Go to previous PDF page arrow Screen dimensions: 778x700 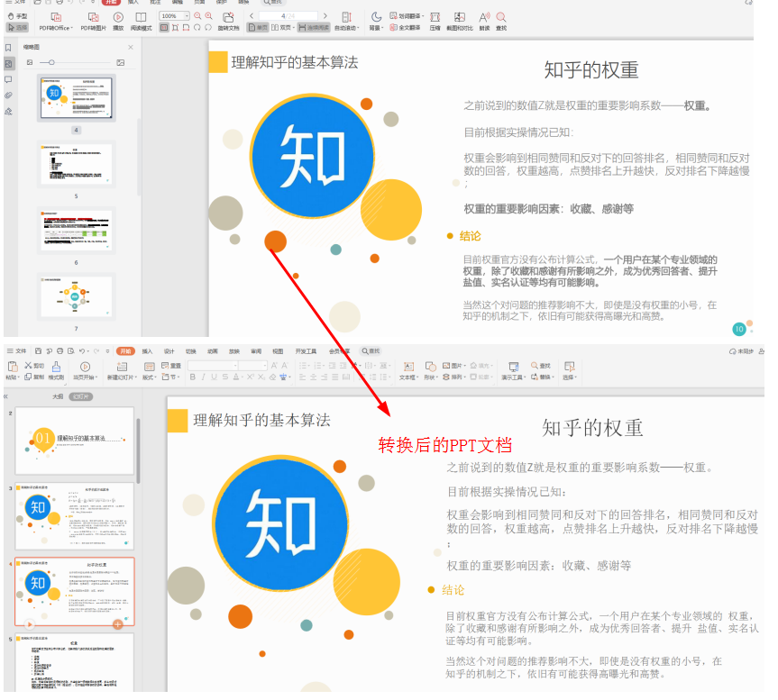[x=252, y=16]
